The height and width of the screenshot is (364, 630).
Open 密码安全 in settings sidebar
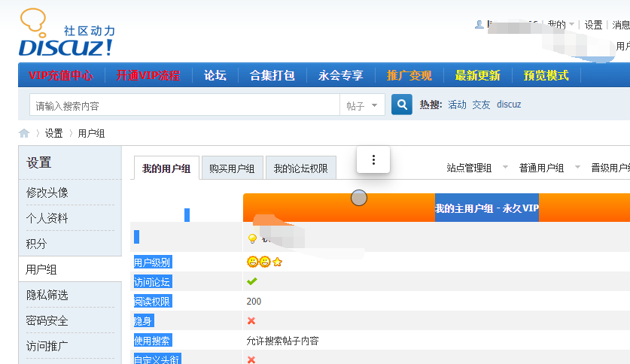(x=47, y=320)
